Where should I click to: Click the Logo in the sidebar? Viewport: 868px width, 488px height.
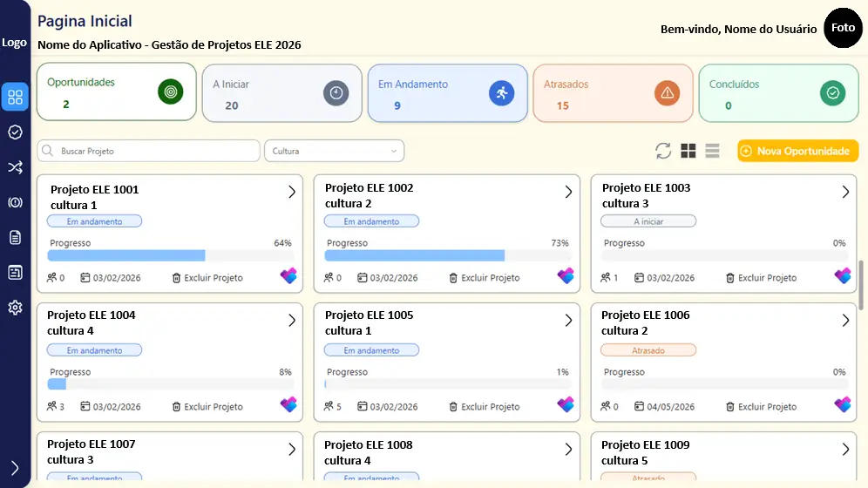15,43
